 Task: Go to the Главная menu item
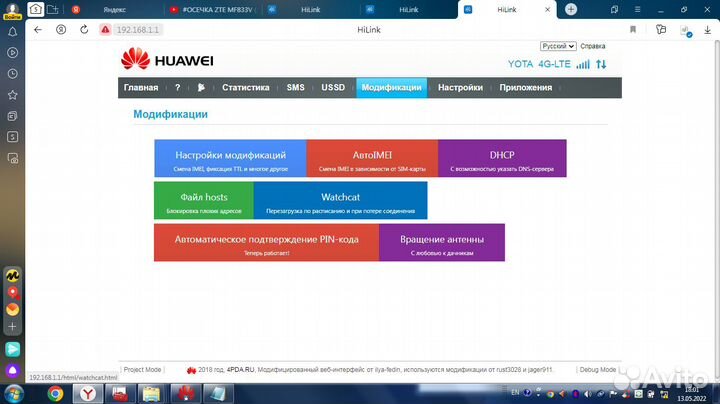click(141, 88)
